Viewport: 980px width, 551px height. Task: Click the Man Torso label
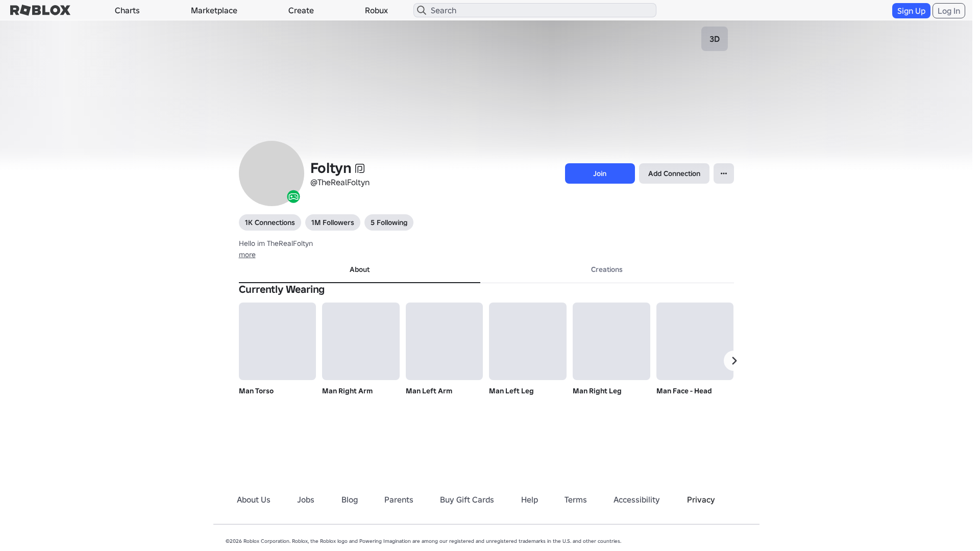[256, 391]
